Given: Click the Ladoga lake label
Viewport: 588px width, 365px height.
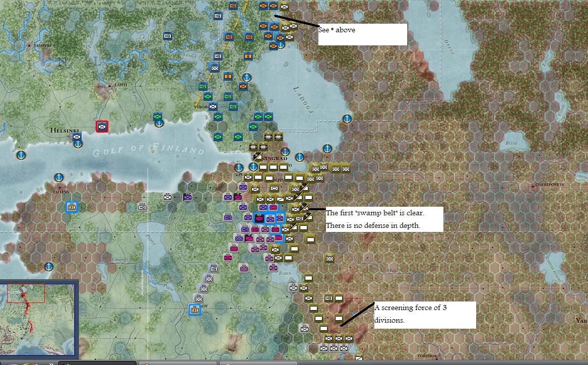Looking at the screenshot, I should pyautogui.click(x=303, y=100).
